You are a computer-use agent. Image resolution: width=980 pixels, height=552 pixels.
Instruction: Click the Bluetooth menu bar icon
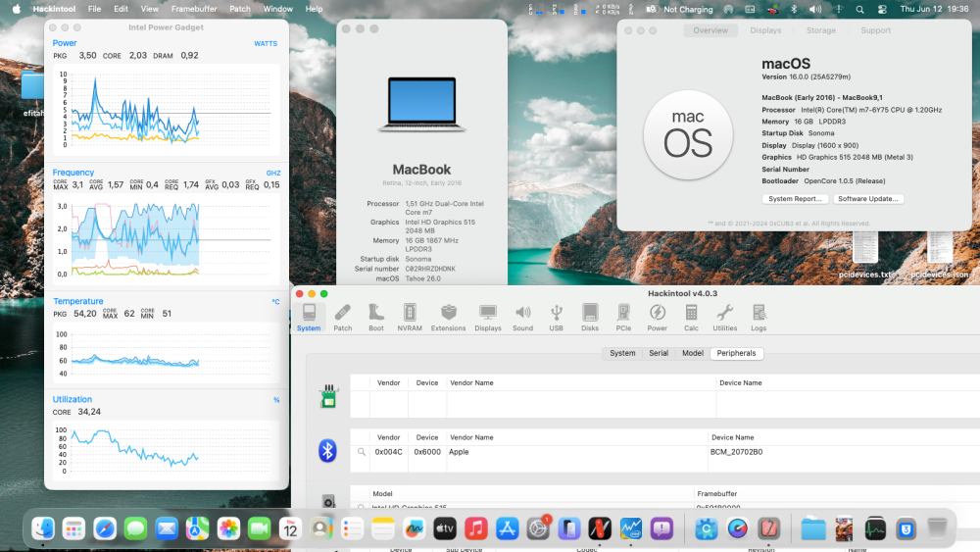coord(795,10)
